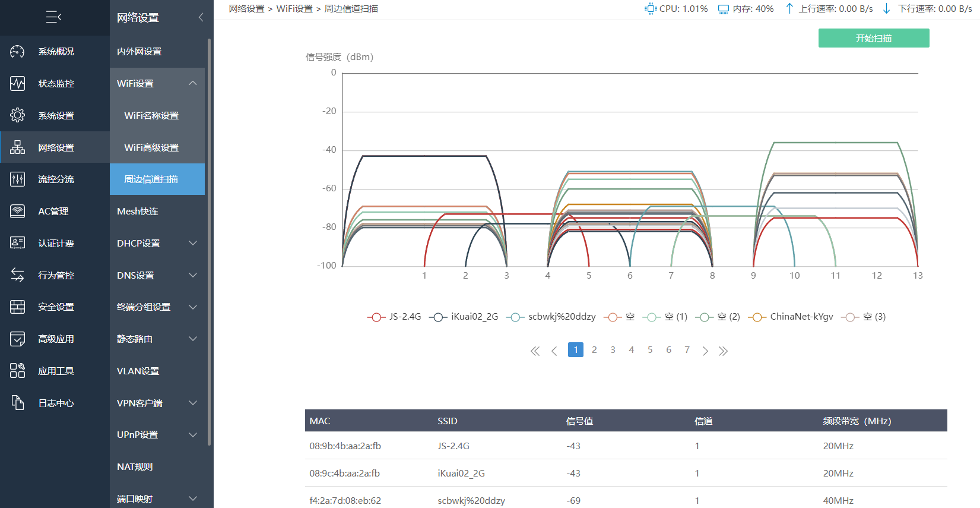
Task: Click the MAC column header
Action: [x=319, y=421]
